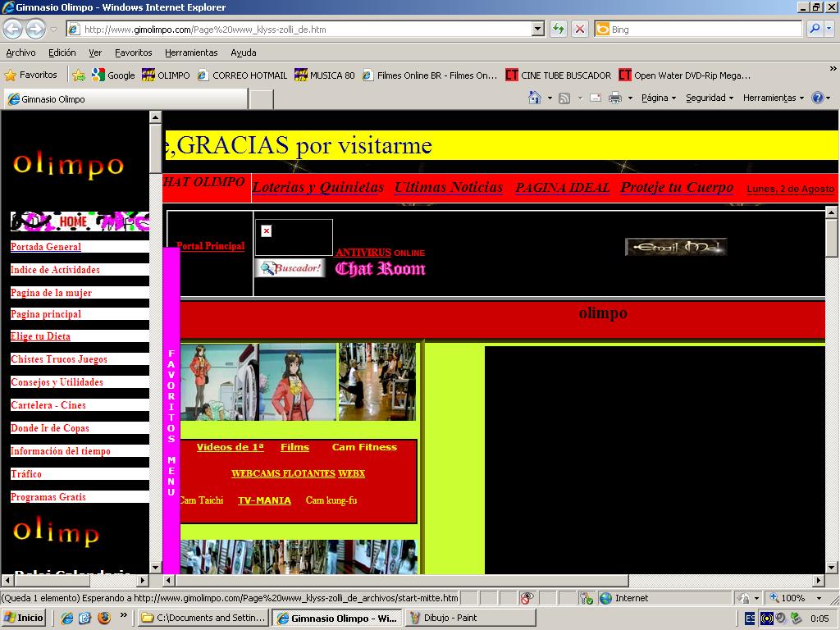Click the Read mail envelope icon

click(595, 98)
